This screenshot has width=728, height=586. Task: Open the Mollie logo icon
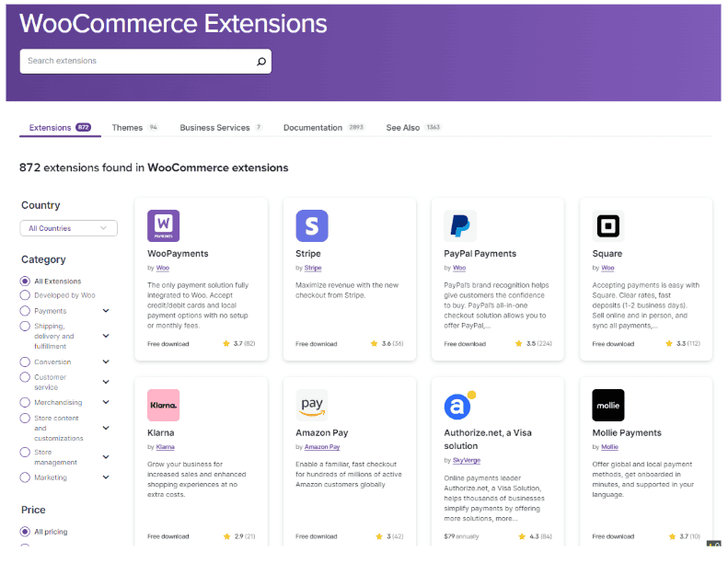coord(608,405)
